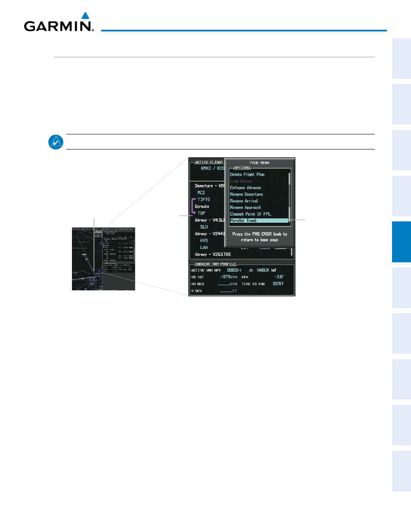Select Delete Flight Plan option
The width and height of the screenshot is (411, 532).
click(x=247, y=174)
